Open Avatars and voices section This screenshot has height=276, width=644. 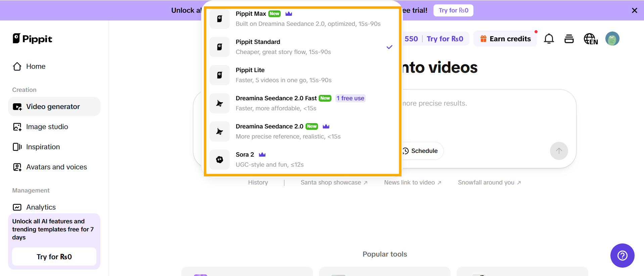54,167
